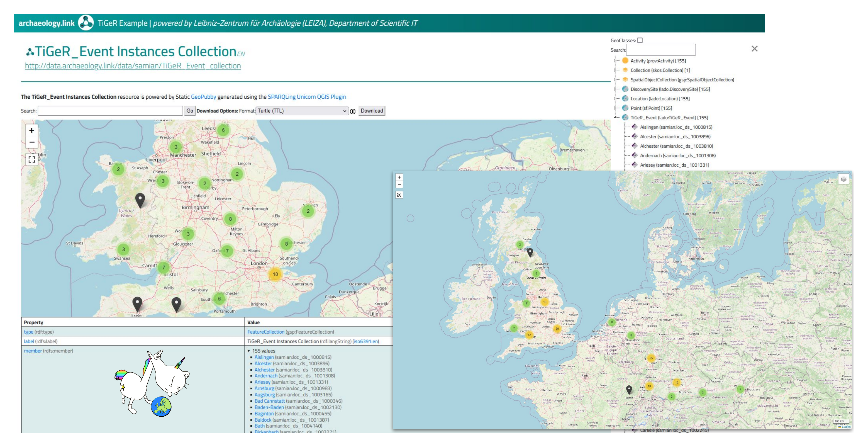Viewport: 868px width, 447px height.
Task: Open the FeatureCollection value link
Action: pos(266,332)
